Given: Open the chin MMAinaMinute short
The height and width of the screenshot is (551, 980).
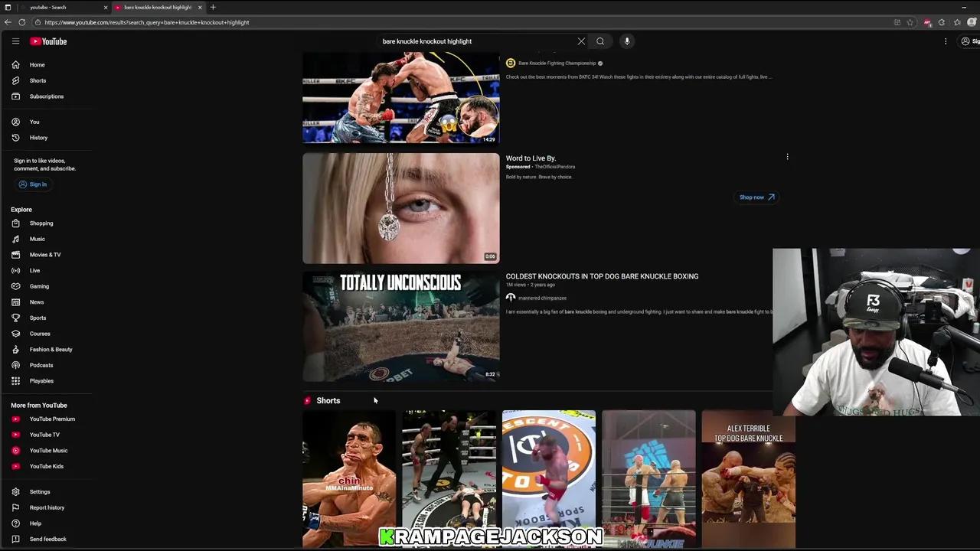Looking at the screenshot, I should (x=349, y=479).
